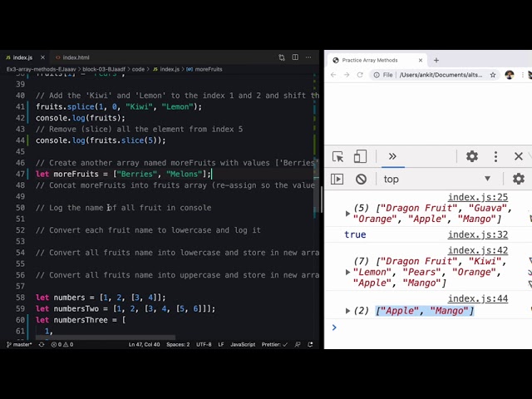Click line number 47 in gutter
The image size is (532, 399).
click(x=20, y=174)
